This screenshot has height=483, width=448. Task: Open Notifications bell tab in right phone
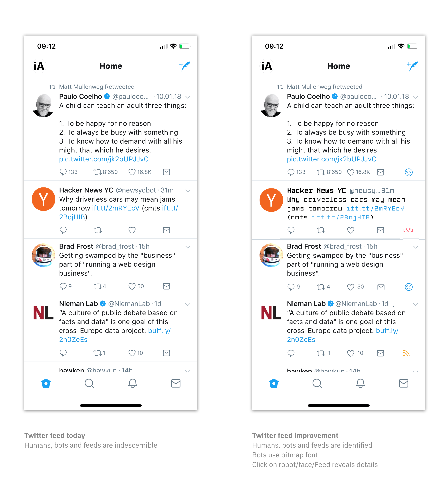(x=360, y=384)
